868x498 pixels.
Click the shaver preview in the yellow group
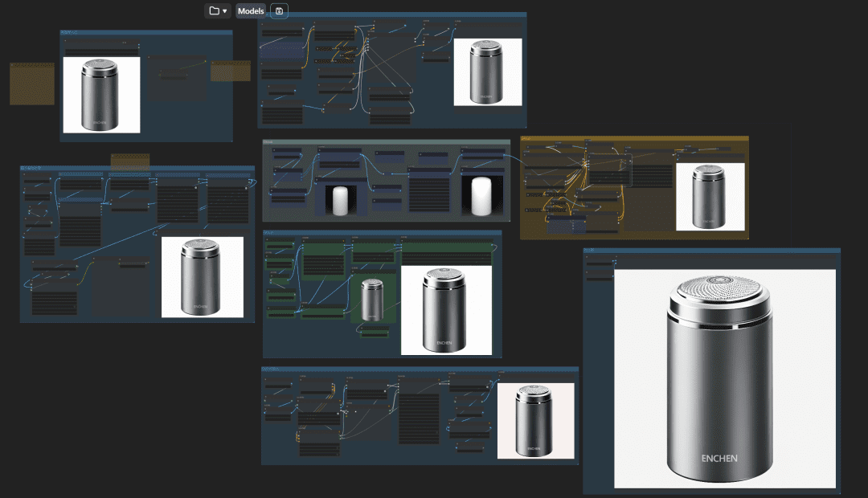[710, 197]
